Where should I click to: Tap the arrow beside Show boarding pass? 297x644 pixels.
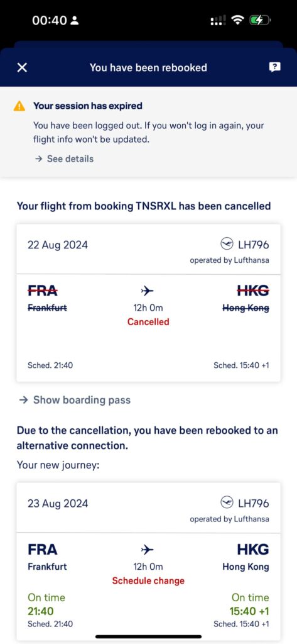[x=24, y=400]
